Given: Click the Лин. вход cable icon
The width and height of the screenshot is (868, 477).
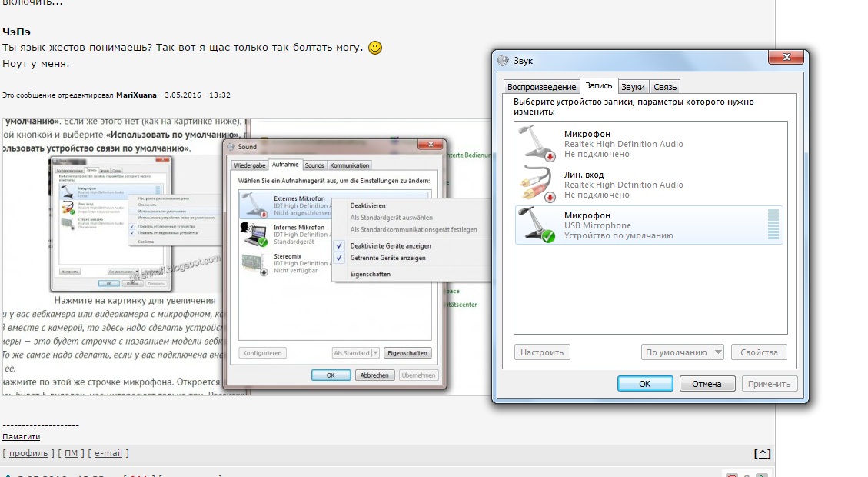Looking at the screenshot, I should tap(537, 185).
